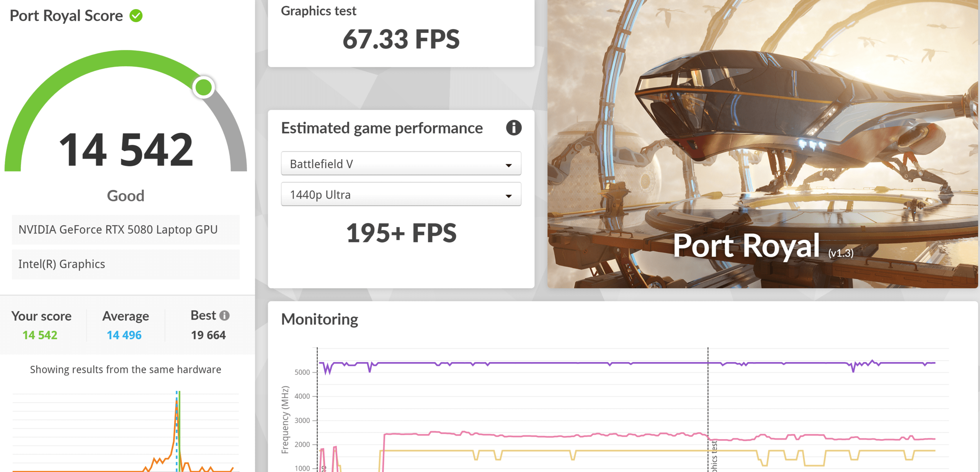Click the Port Royal benchmark artwork thumbnail
This screenshot has width=980, height=472.
(x=762, y=144)
